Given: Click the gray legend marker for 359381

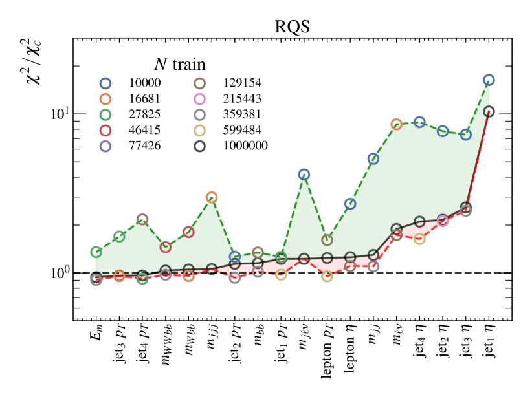Looking at the screenshot, I should [200, 114].
